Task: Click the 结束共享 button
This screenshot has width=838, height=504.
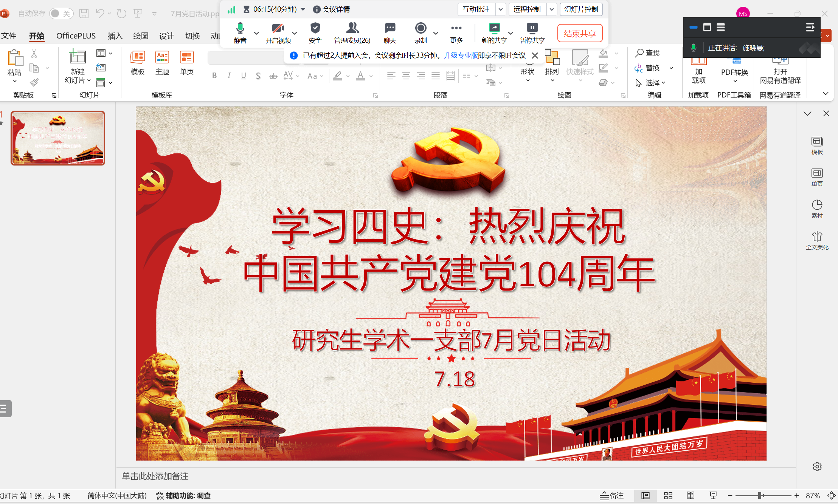Action: [x=579, y=33]
